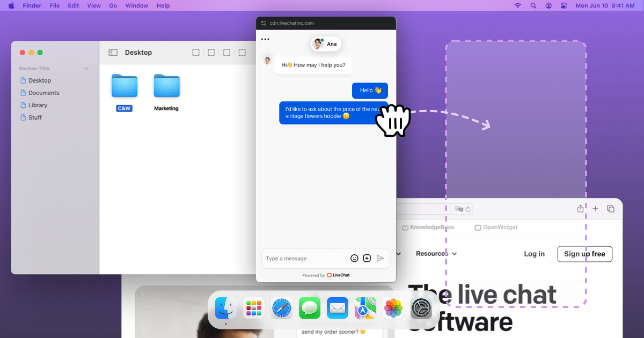Viewport: 644px width, 338px height.
Task: Click the Sign up free button
Action: coord(584,254)
